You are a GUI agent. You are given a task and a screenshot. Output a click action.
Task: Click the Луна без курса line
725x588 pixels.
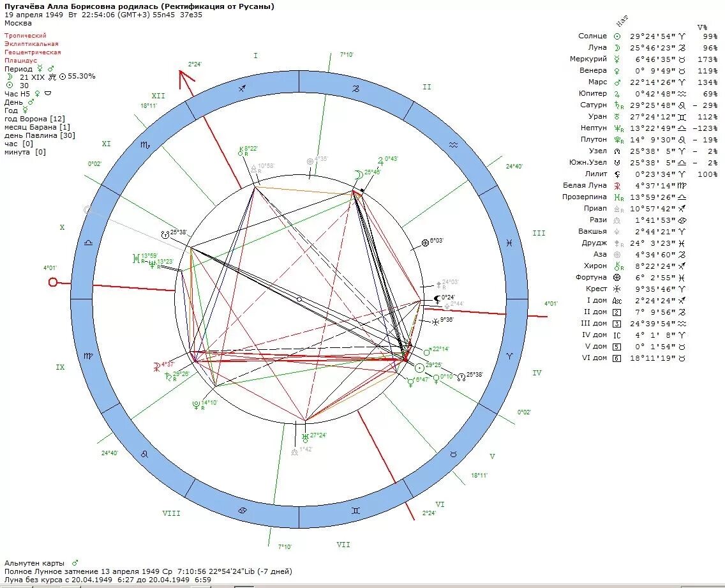tap(108, 580)
